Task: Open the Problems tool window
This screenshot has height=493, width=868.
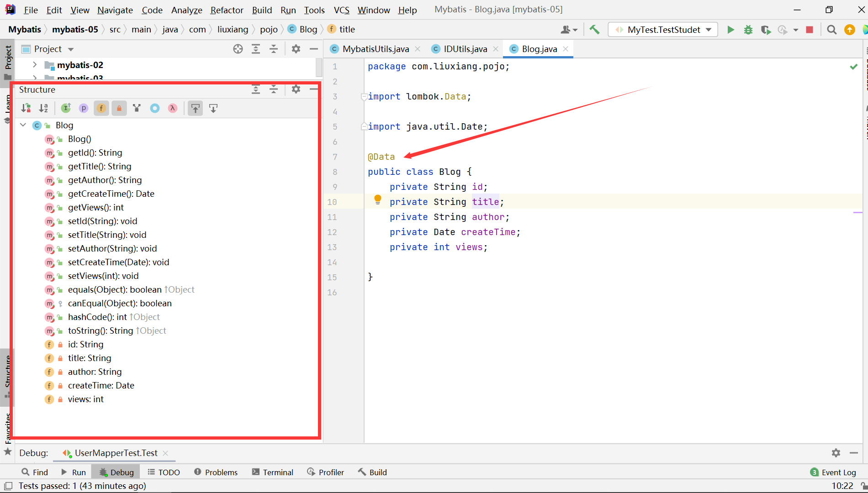Action: [216, 472]
